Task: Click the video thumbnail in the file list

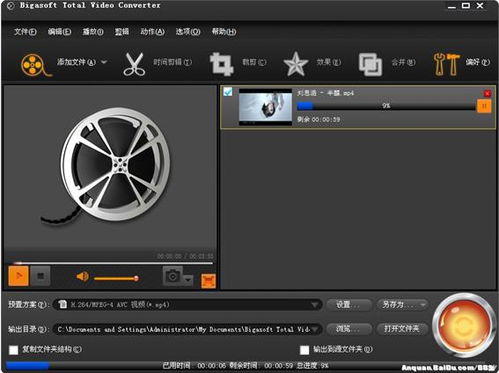Action: [265, 107]
